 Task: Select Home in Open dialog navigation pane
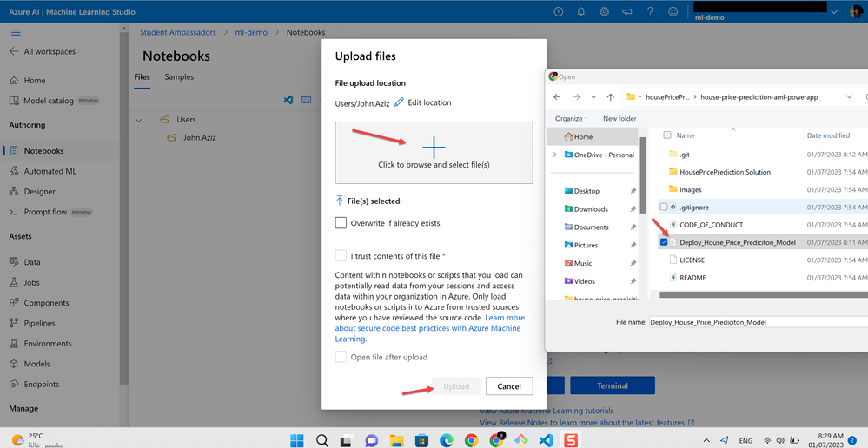tap(592, 136)
